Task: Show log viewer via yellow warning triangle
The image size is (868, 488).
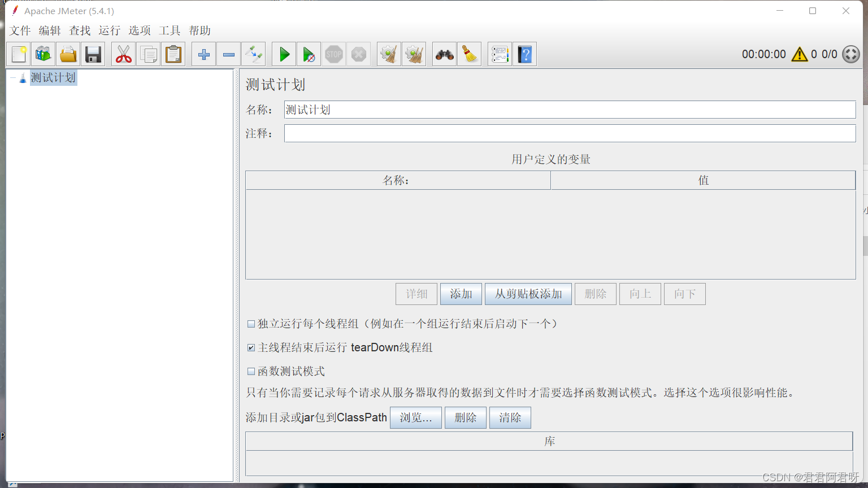Action: click(800, 54)
